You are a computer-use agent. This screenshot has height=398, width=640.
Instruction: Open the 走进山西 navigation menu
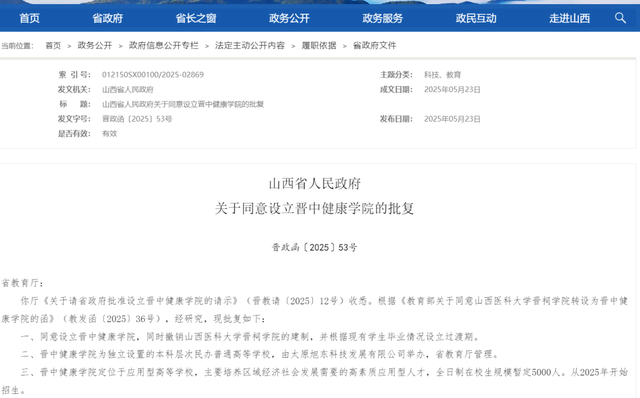coord(570,18)
